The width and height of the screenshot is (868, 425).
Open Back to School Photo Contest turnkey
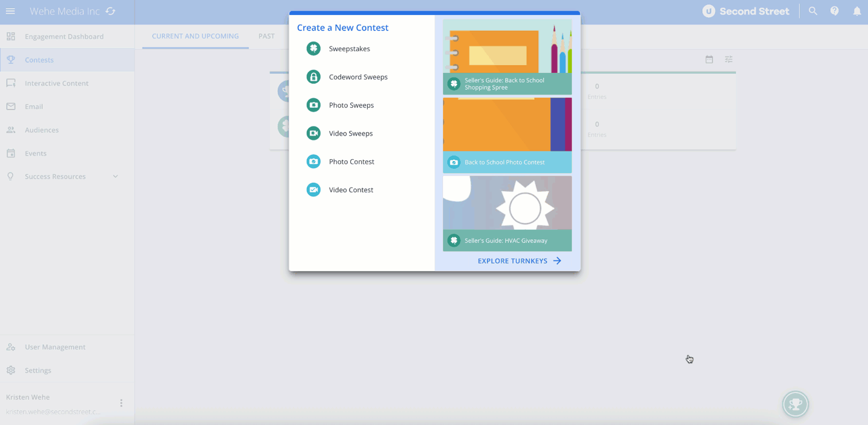(x=507, y=136)
